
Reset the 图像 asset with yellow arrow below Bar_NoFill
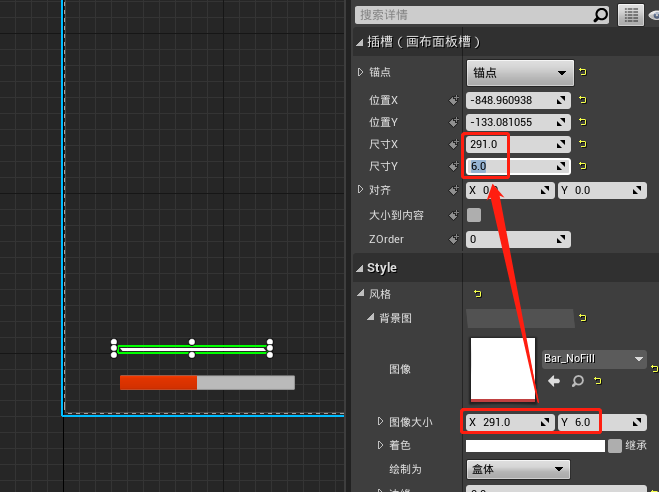[598, 381]
